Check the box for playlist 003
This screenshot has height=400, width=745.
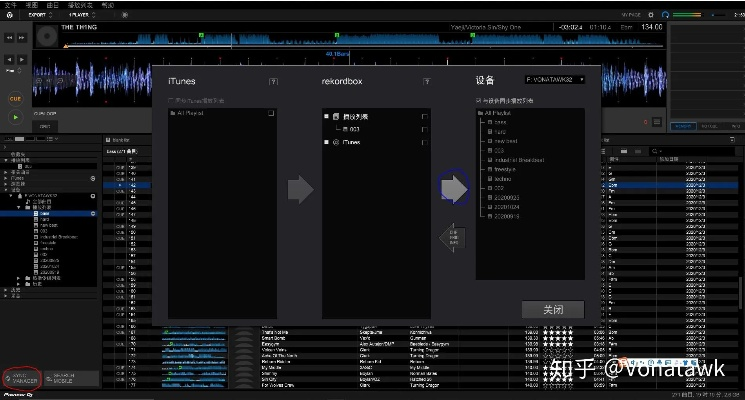point(426,129)
